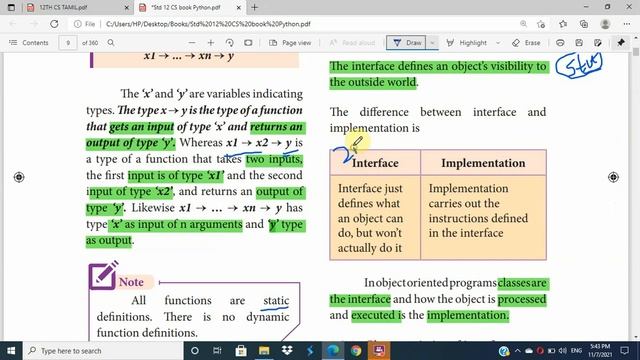Open the tab actions menu
Image resolution: width=640 pixels, height=360 pixels.
point(11,7)
